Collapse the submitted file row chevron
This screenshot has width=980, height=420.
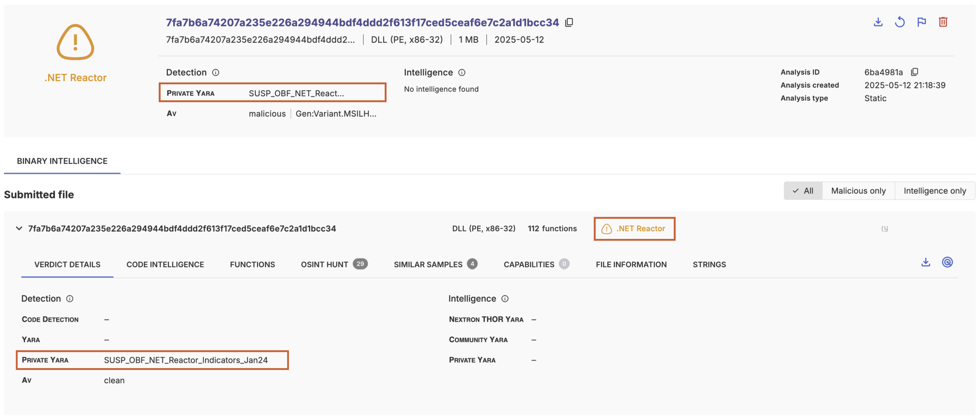coord(19,228)
